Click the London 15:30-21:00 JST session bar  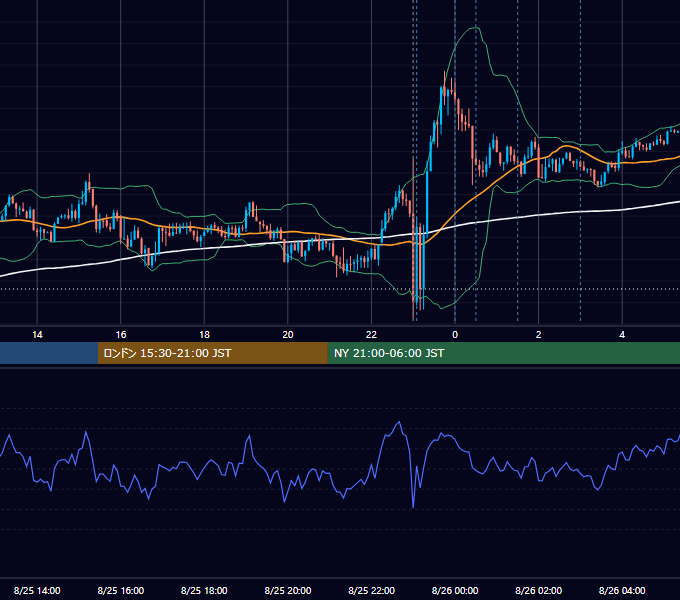click(212, 353)
